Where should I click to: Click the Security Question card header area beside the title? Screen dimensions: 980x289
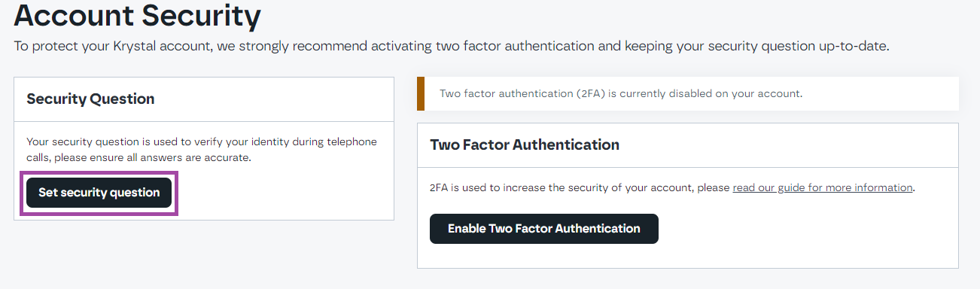pyautogui.click(x=275, y=99)
